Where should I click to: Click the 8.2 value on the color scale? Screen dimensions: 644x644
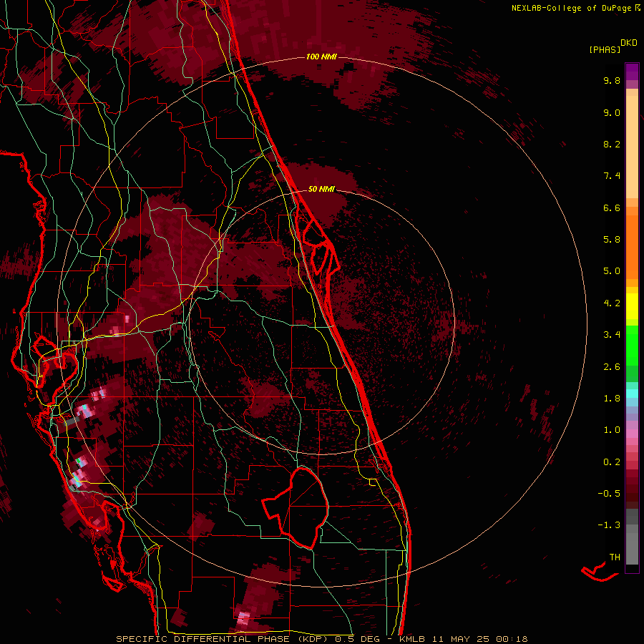point(612,144)
